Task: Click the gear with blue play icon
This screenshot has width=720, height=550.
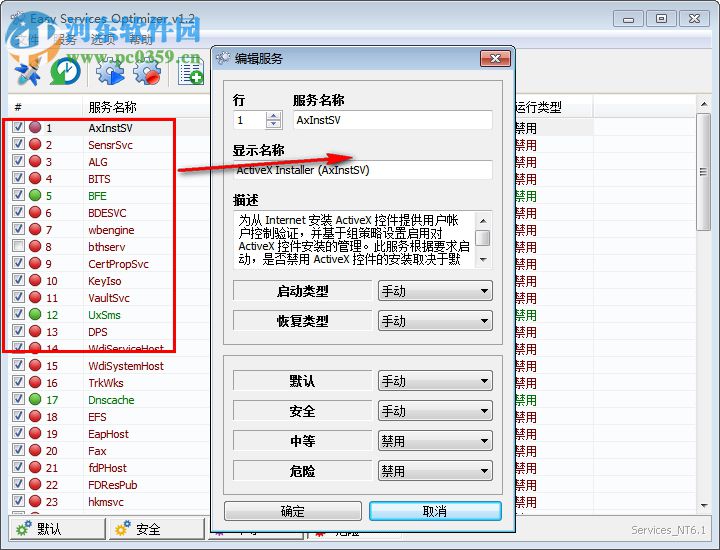Action: click(109, 73)
